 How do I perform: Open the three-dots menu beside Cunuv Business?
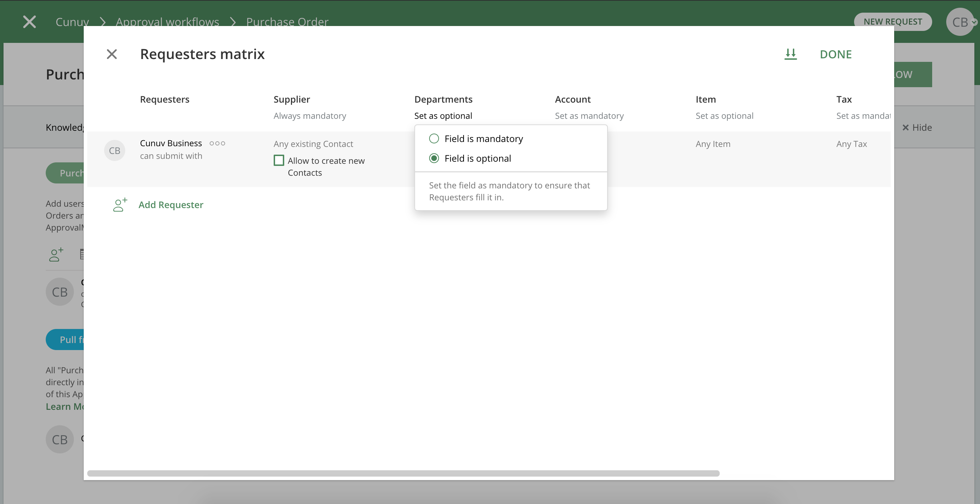[x=217, y=143]
